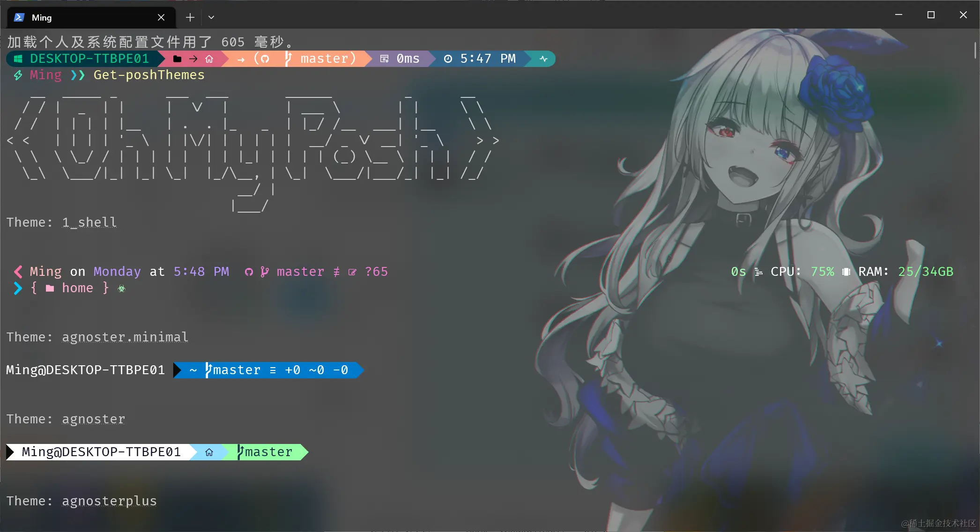Click the heartbeat status icon at prompt end

[x=543, y=59]
